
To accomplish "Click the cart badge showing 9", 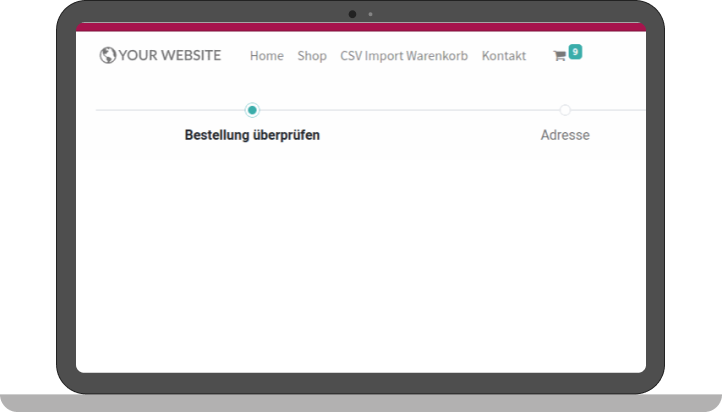I will pos(575,52).
